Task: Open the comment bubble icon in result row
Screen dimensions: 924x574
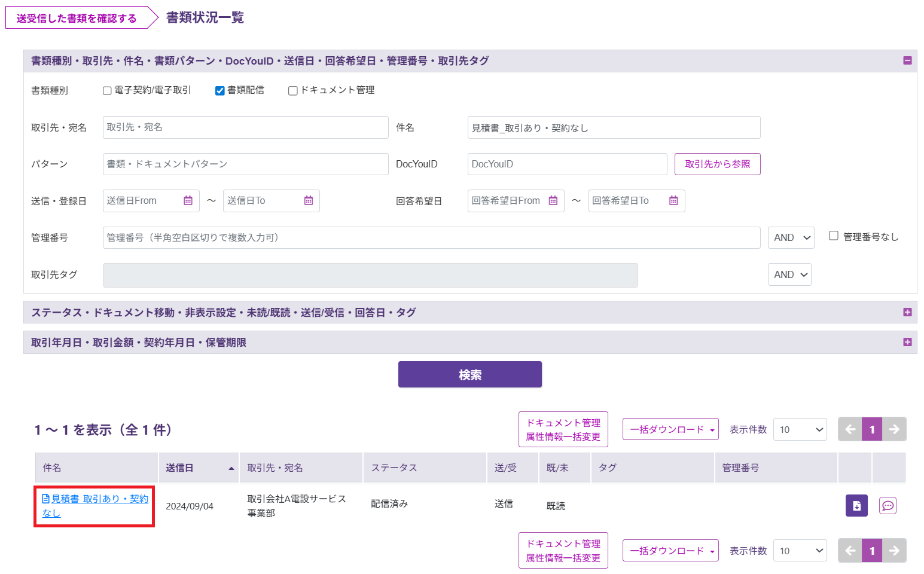Action: 888,506
